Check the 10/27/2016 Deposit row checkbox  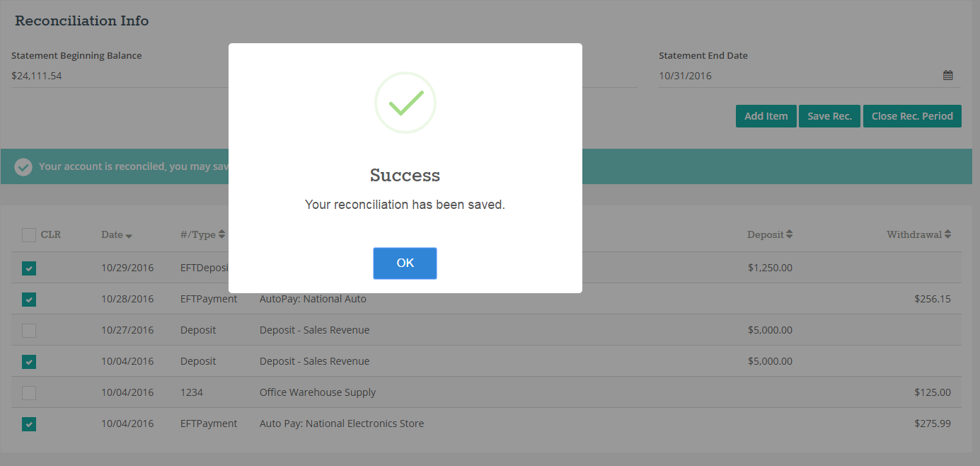[28, 331]
